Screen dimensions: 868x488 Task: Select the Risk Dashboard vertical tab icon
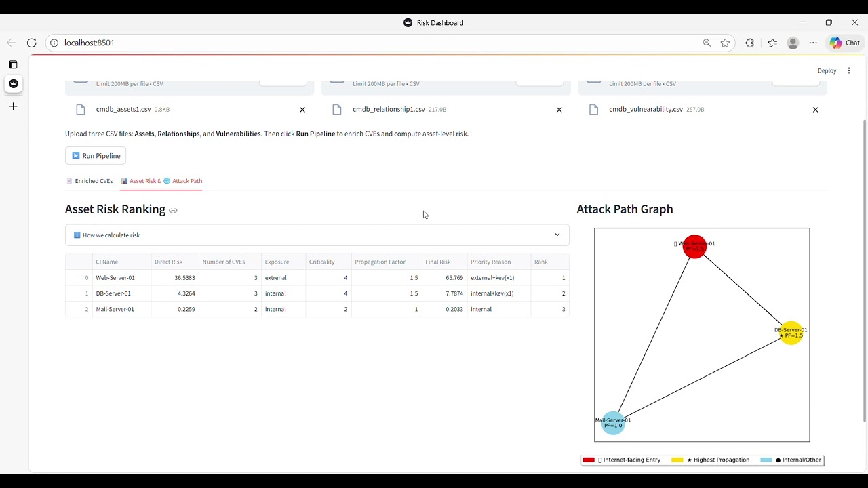pyautogui.click(x=13, y=83)
